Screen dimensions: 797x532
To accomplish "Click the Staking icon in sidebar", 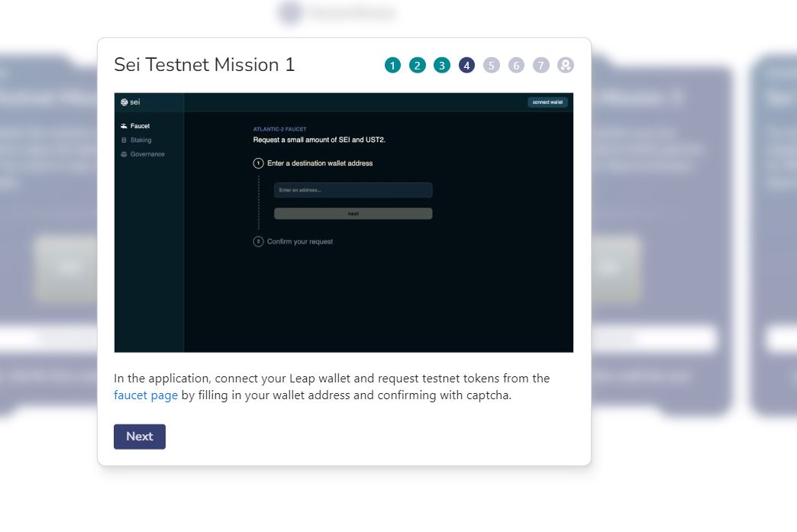I will (124, 140).
